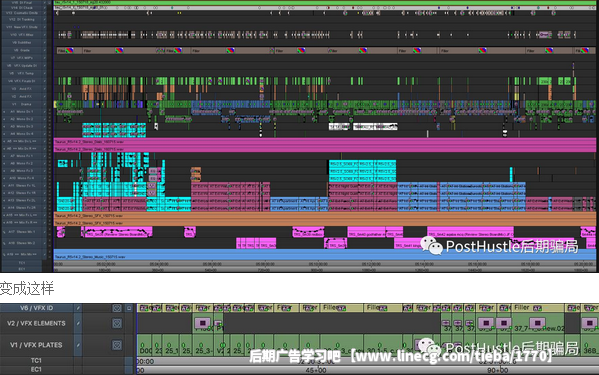This screenshot has width=599, height=375.
Task: Click the sync lock icon on V1 / VFX PLATES track
Action: click(117, 345)
